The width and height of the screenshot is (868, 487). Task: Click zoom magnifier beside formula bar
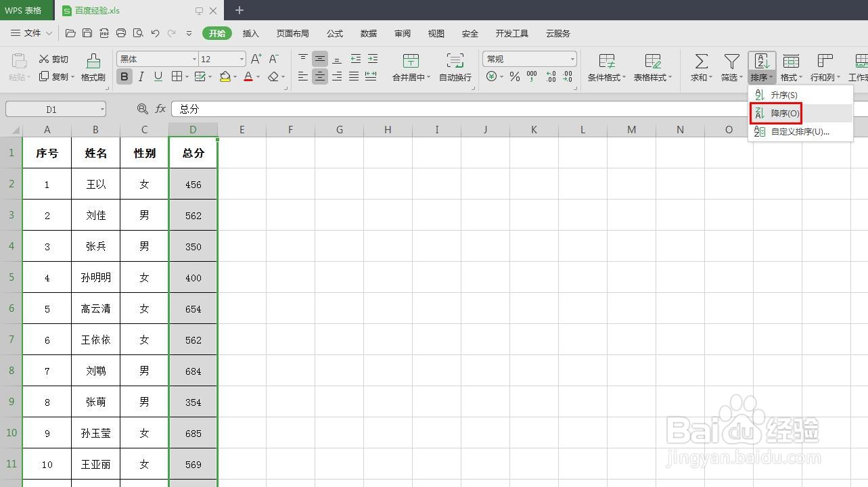click(x=142, y=109)
